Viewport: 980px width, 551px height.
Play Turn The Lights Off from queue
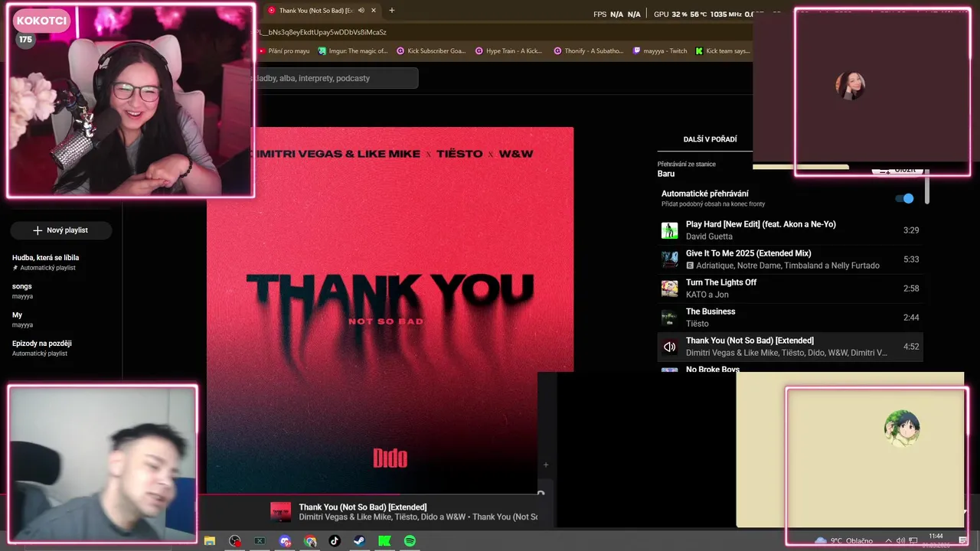[x=790, y=289]
